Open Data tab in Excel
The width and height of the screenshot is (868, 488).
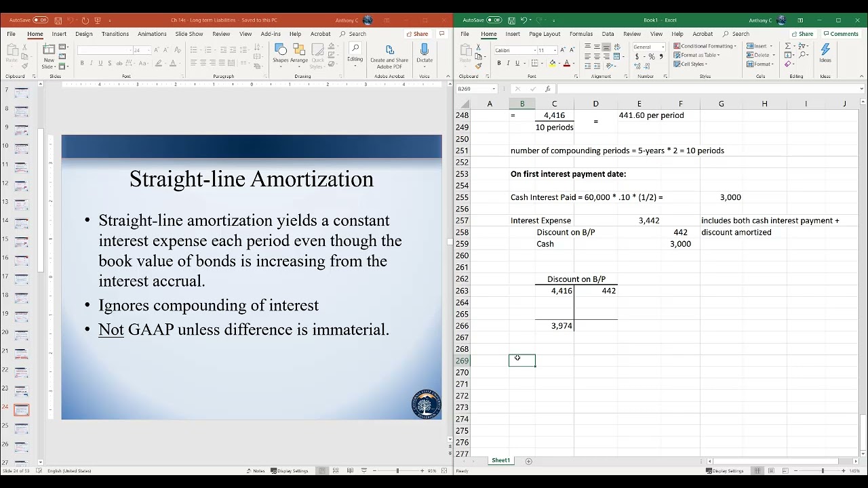pos(608,34)
